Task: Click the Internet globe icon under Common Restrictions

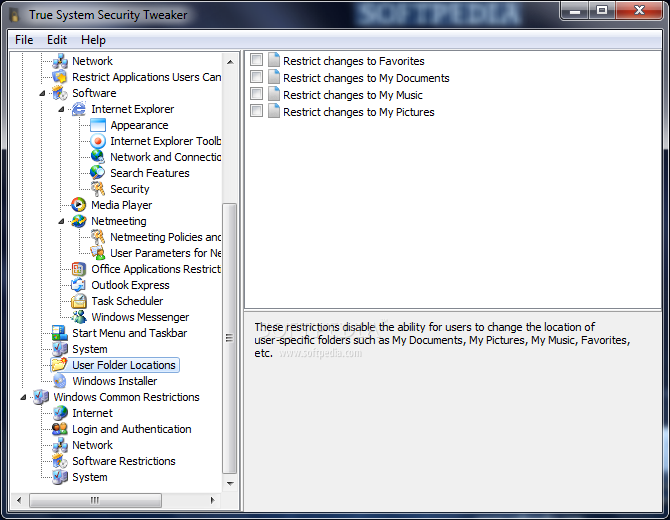Action: 60,413
